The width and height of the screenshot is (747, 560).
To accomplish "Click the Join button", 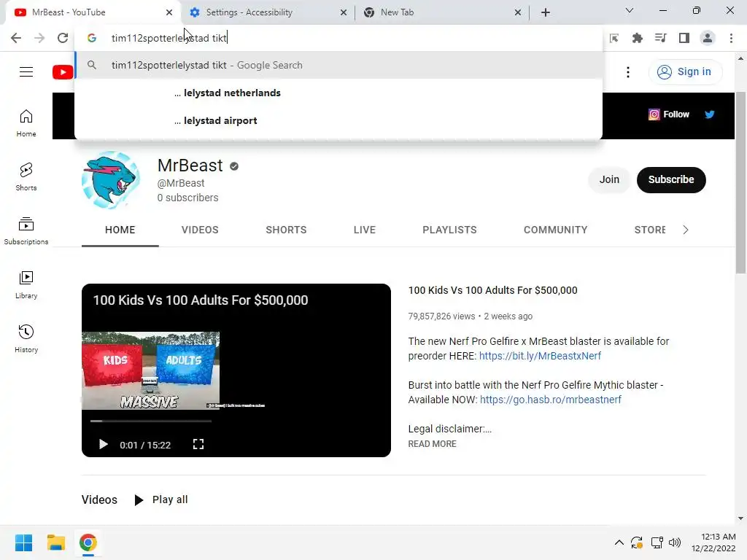I will pyautogui.click(x=609, y=180).
